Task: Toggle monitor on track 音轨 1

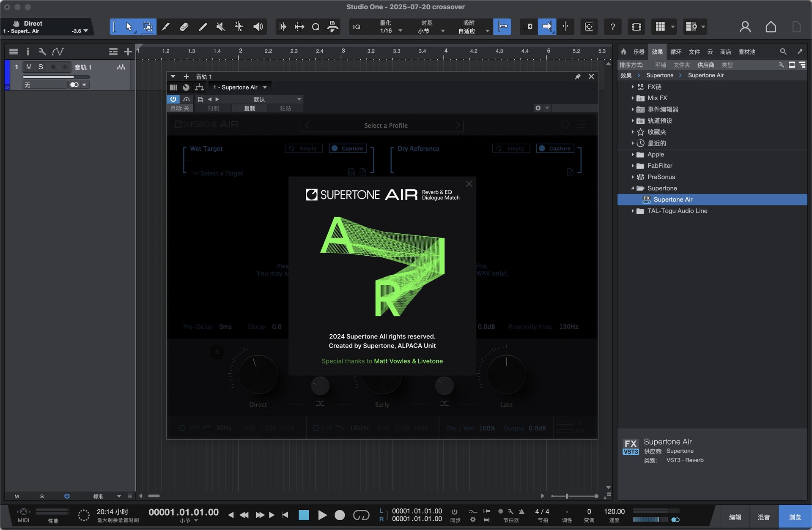Action: pos(65,67)
